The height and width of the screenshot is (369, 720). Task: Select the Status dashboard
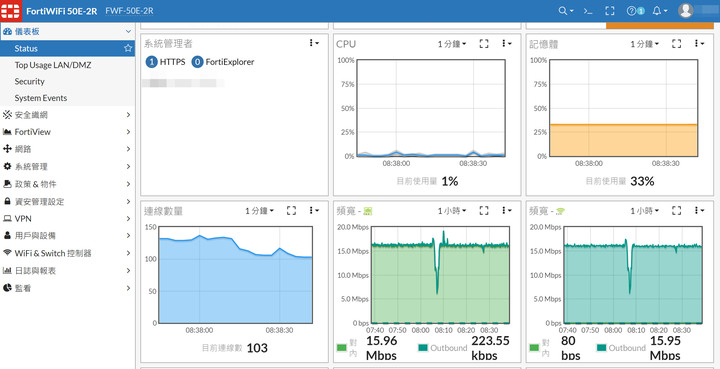(67, 48)
